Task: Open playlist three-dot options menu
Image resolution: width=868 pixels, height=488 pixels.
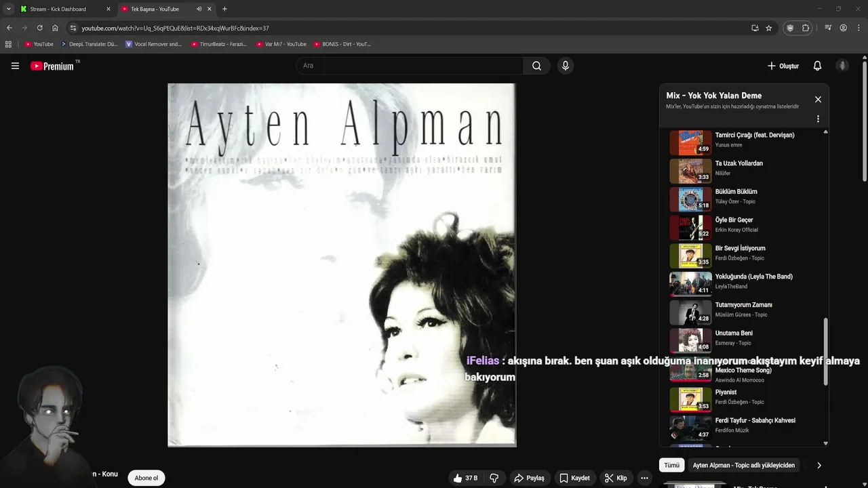Action: tap(818, 119)
